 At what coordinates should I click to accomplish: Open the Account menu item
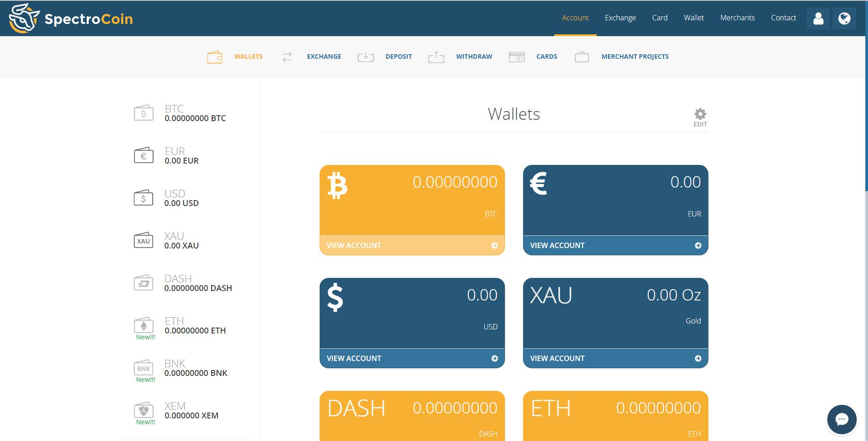pyautogui.click(x=575, y=18)
